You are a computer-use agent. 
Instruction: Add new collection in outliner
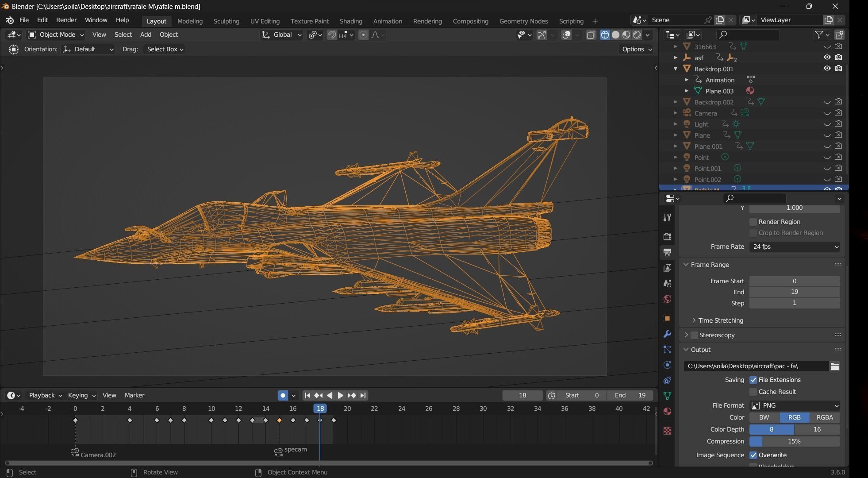click(839, 35)
